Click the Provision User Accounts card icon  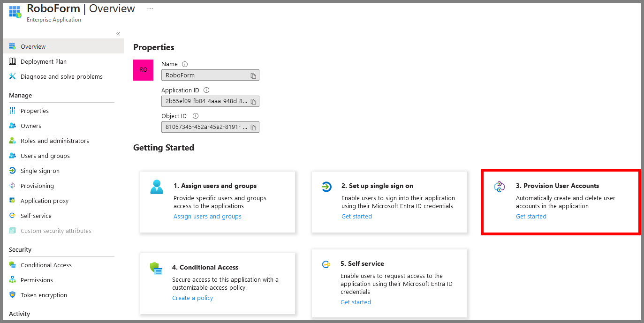pyautogui.click(x=500, y=187)
